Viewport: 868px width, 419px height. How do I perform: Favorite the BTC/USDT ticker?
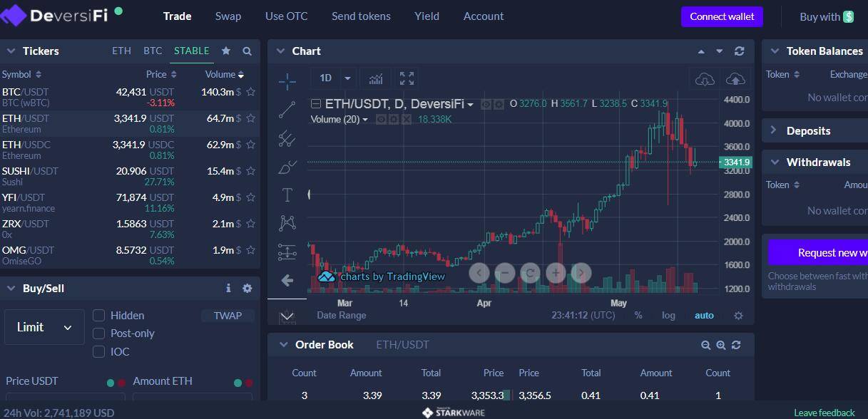point(250,92)
